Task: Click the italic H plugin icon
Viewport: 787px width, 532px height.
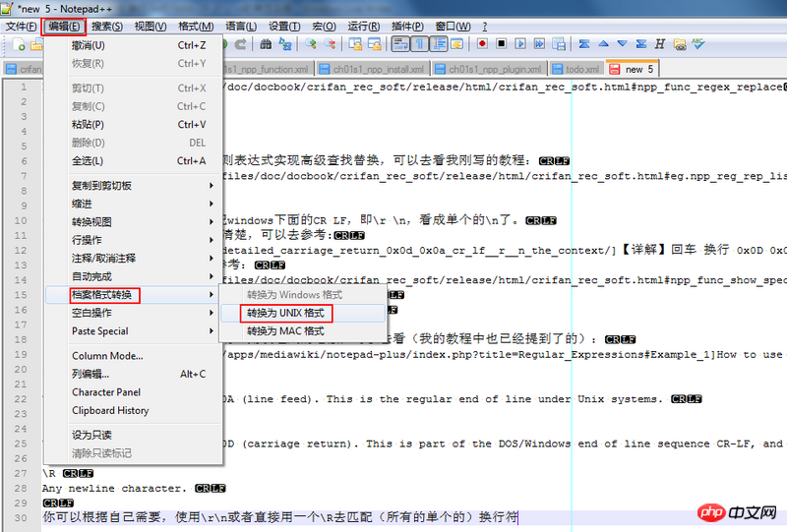Action: click(660, 43)
